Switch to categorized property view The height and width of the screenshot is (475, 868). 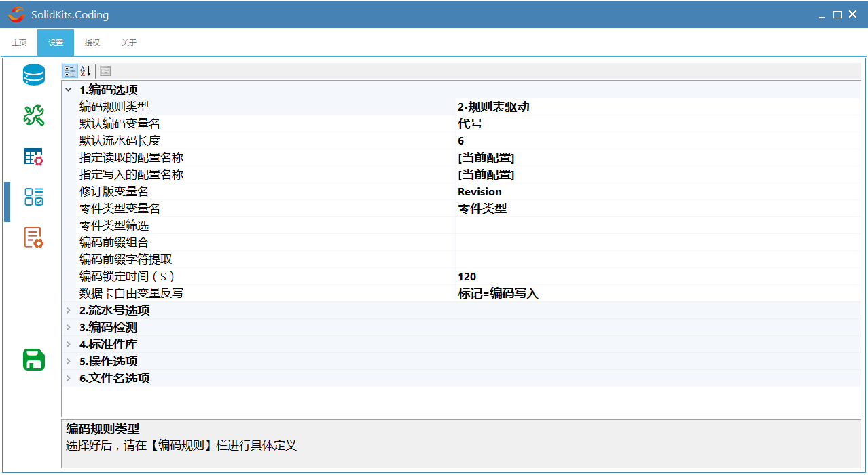point(70,71)
